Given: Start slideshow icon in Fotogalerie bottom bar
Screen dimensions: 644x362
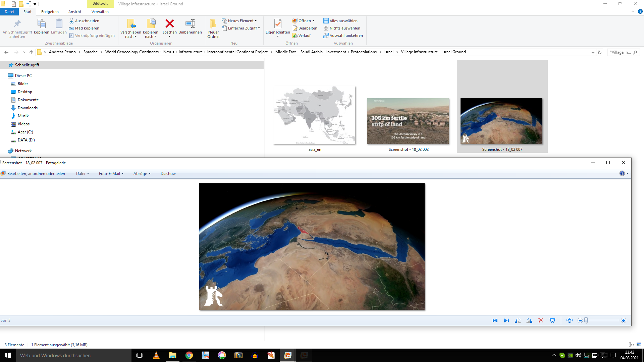Looking at the screenshot, I should pos(552,320).
